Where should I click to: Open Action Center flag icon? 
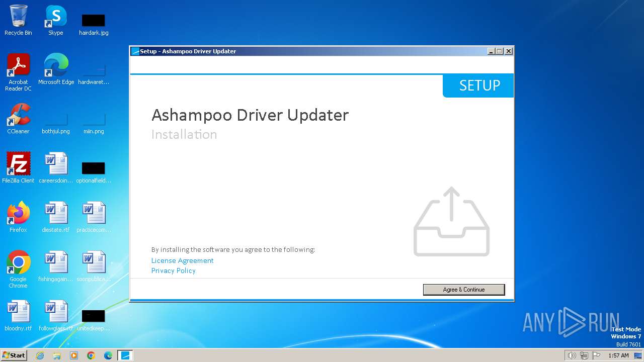click(x=596, y=355)
